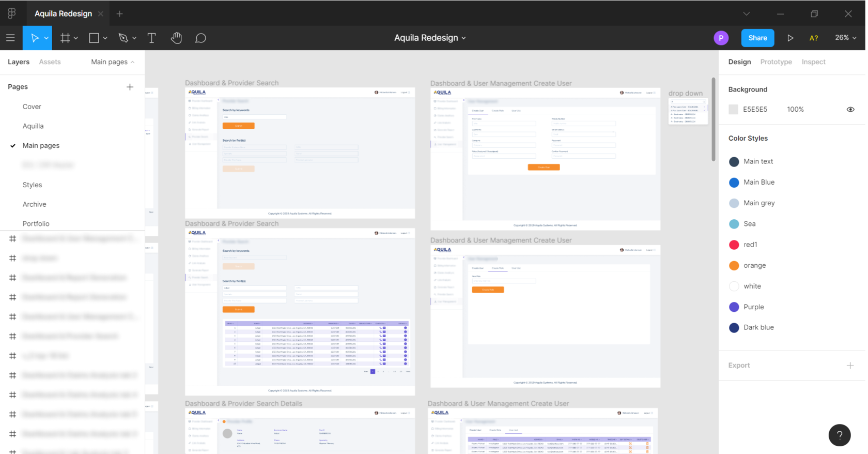Select the Pen tool

[123, 38]
